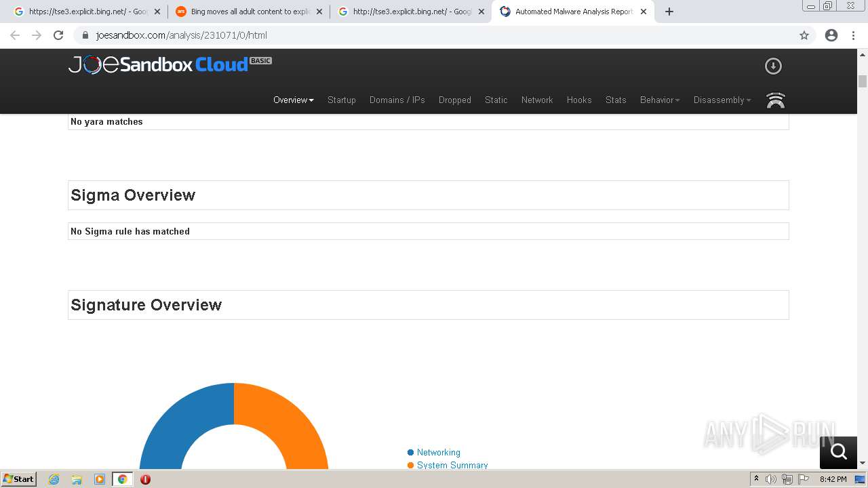
Task: Open a new browser tab
Action: click(x=669, y=12)
